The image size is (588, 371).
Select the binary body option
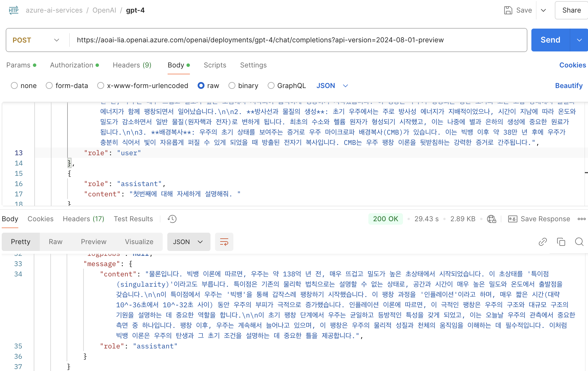click(232, 85)
